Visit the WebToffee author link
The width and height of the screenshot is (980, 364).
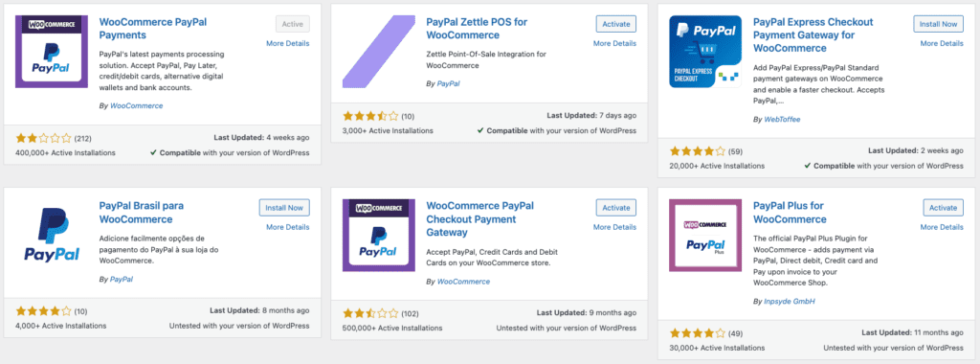pyautogui.click(x=783, y=119)
